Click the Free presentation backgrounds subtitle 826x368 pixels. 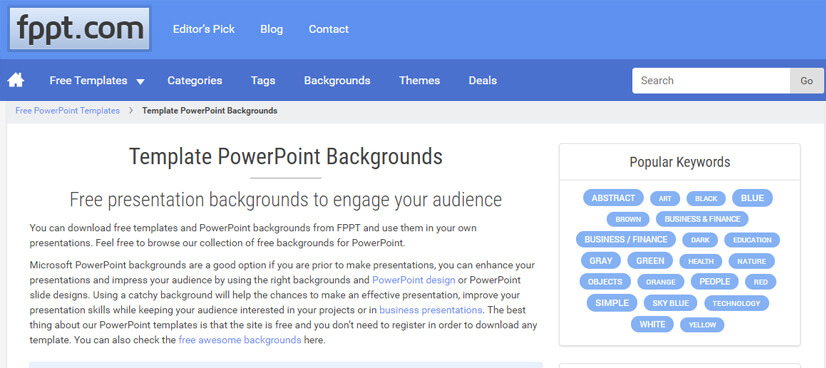[286, 200]
